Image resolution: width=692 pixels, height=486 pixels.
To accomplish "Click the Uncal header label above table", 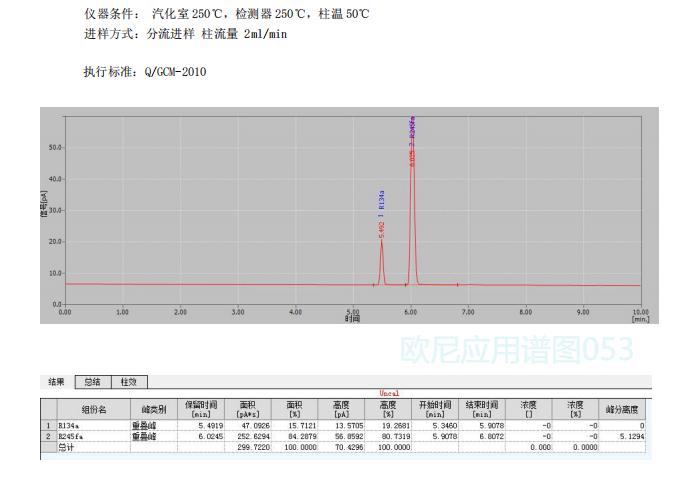I will click(x=389, y=394).
